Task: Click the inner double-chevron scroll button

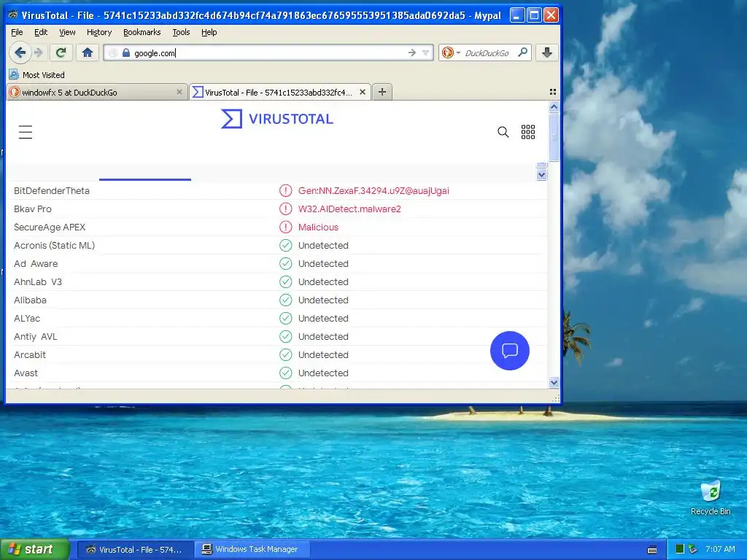Action: point(542,175)
